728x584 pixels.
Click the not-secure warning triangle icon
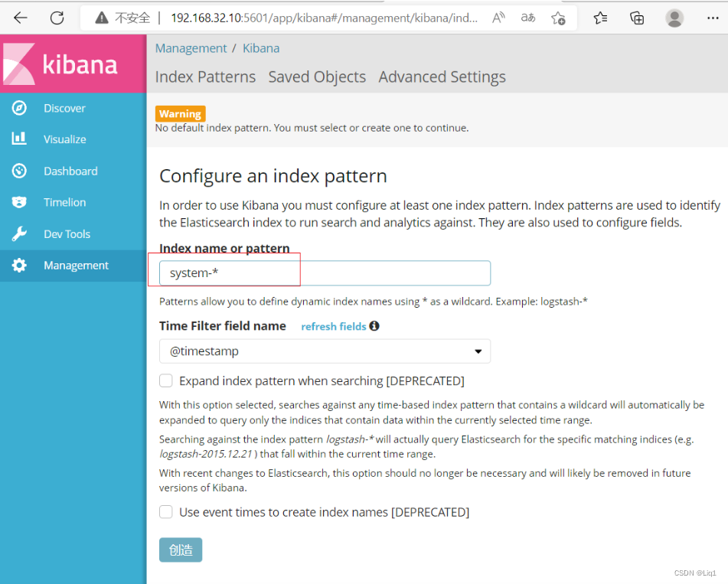coord(102,18)
